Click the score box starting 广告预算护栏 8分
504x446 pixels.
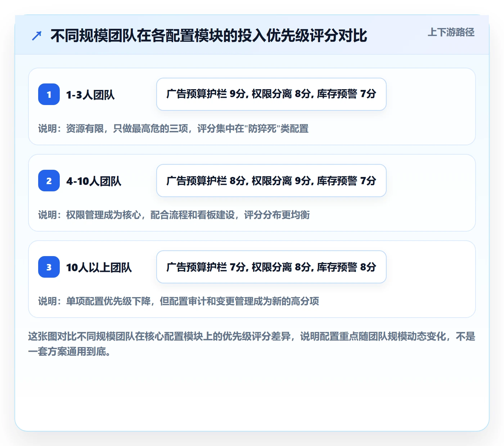271,181
